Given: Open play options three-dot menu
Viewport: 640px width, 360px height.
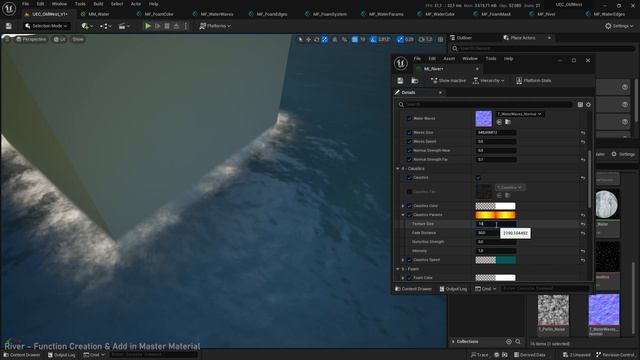Looking at the screenshot, I should (x=186, y=26).
